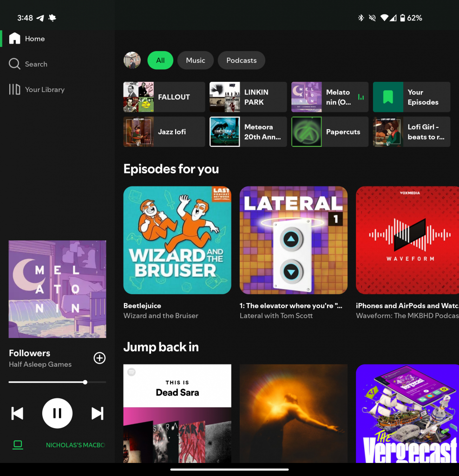Pause the current song
This screenshot has width=459, height=476.
click(57, 413)
